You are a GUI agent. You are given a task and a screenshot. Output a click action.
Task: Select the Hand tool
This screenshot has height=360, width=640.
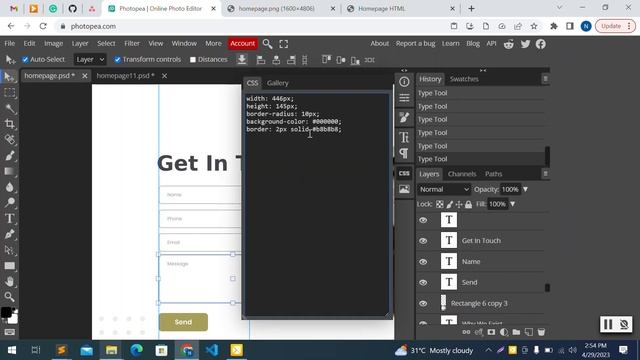click(x=9, y=281)
